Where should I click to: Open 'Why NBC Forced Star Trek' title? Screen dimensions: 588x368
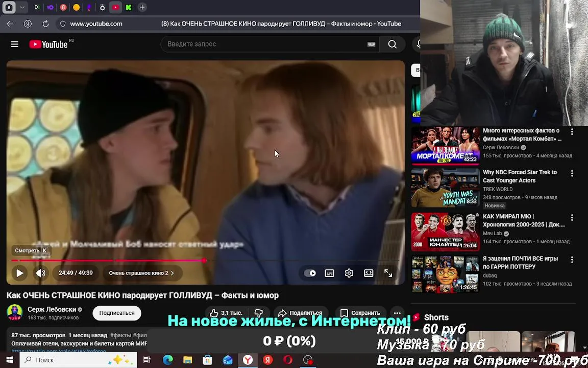(520, 176)
